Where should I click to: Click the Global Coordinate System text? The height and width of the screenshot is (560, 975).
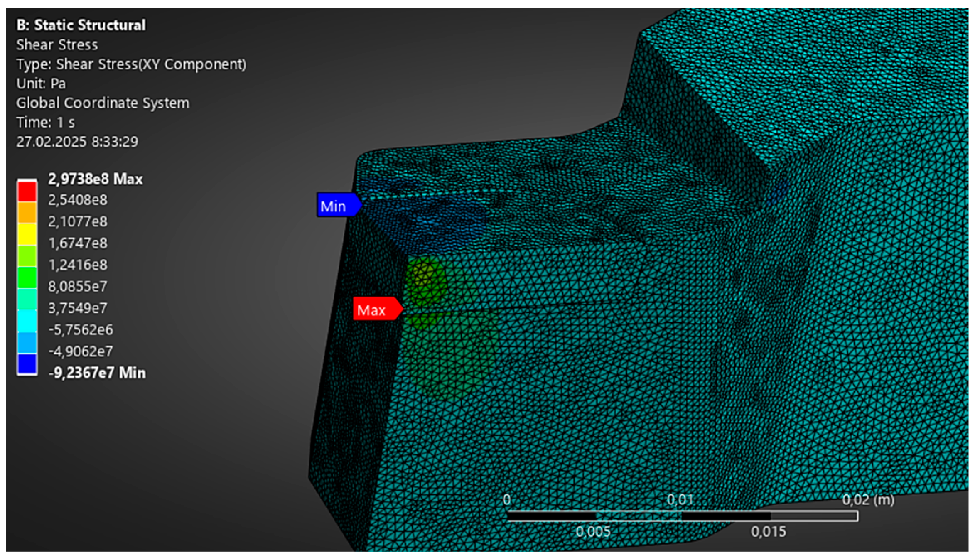103,103
